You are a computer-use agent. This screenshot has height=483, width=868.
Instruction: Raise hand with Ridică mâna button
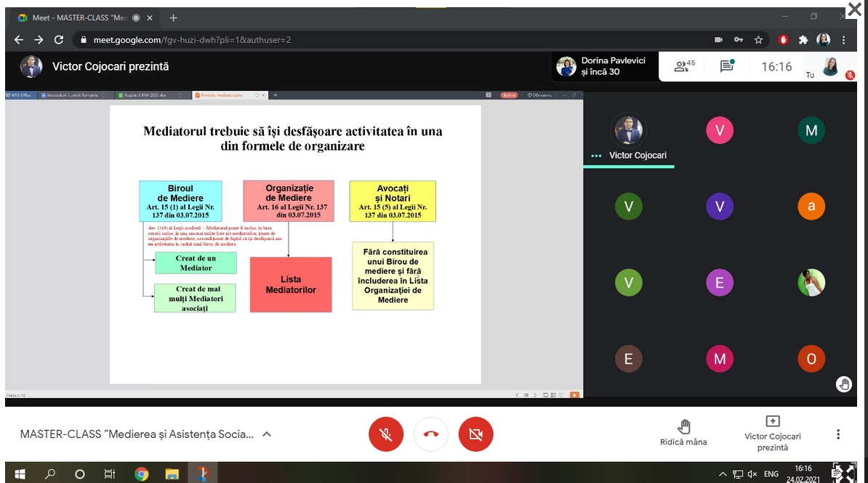coord(683,433)
